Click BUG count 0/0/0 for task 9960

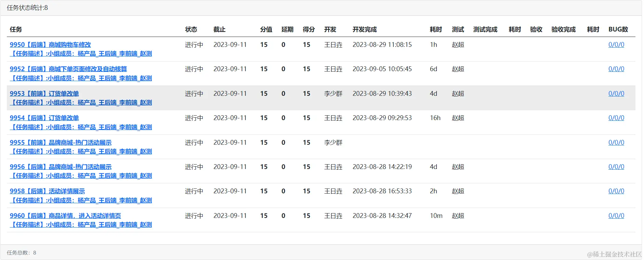(x=616, y=216)
